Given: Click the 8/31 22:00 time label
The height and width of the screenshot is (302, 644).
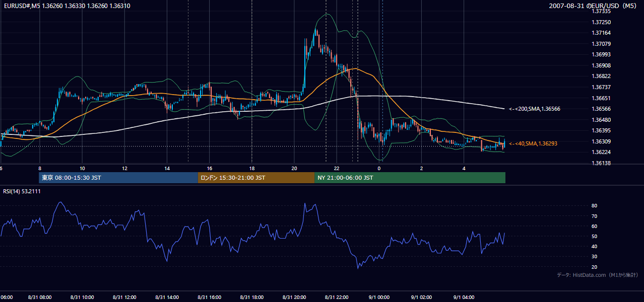Looking at the screenshot, I should [x=337, y=297].
